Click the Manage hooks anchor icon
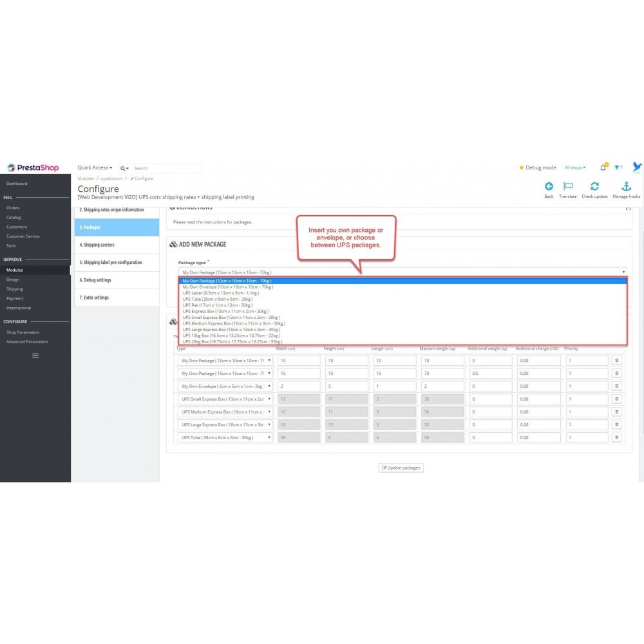Image resolution: width=644 pixels, height=644 pixels. point(626,187)
